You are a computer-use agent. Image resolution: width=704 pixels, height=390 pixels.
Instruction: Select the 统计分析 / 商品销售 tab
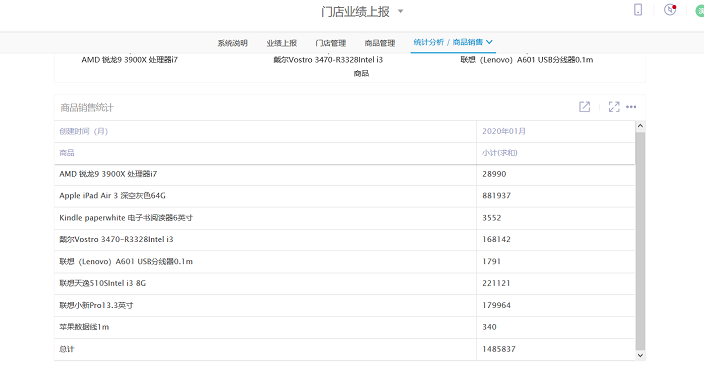[453, 42]
